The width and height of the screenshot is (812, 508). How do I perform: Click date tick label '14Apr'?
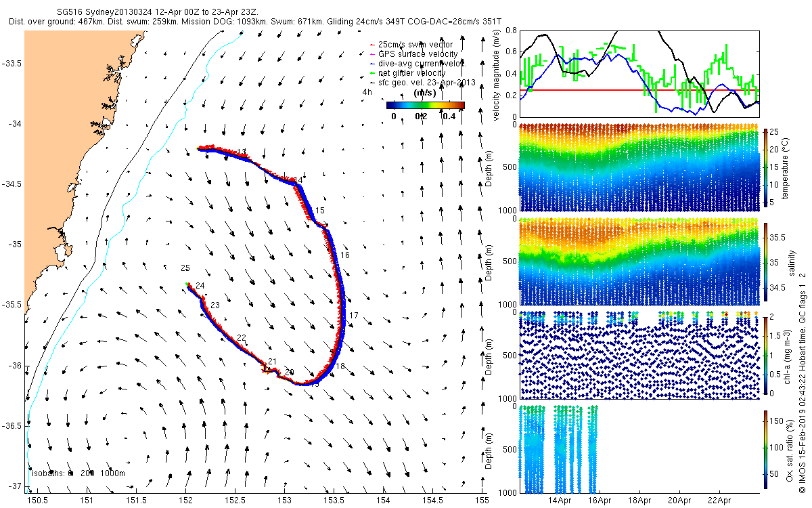point(560,501)
